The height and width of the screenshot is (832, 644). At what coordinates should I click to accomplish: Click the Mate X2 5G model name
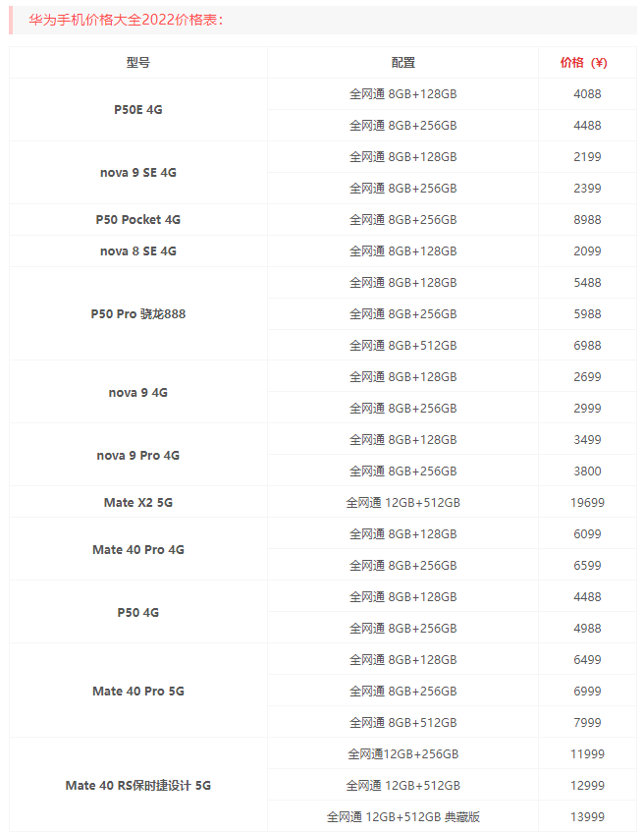tap(138, 503)
